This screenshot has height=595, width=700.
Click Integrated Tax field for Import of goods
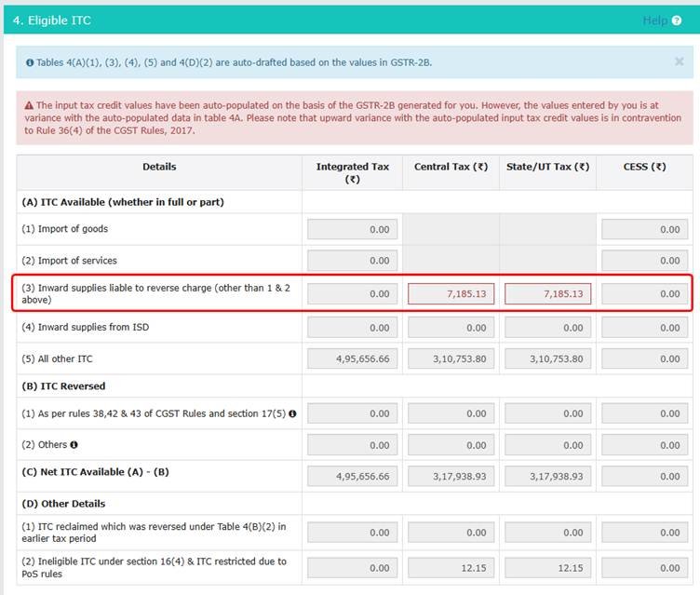(353, 229)
